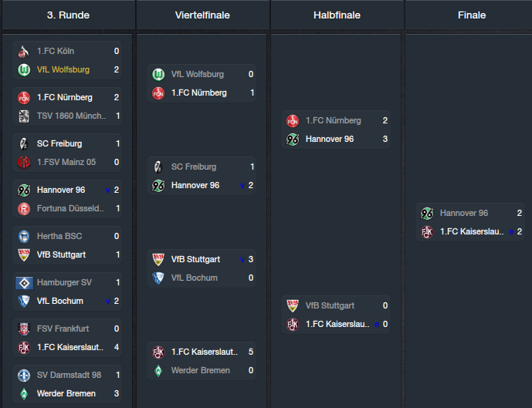Click the Fortuna Düsseldorf club crest
Viewport: 532px width, 408px height.
(24, 209)
